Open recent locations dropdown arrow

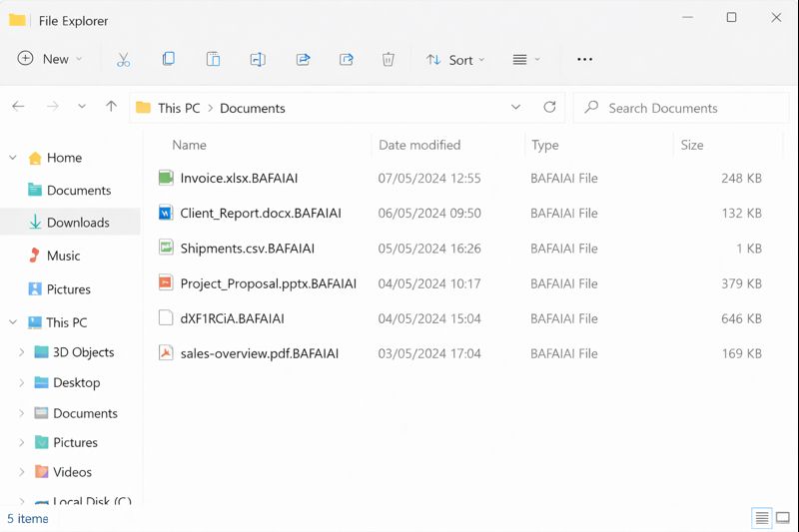coord(82,107)
